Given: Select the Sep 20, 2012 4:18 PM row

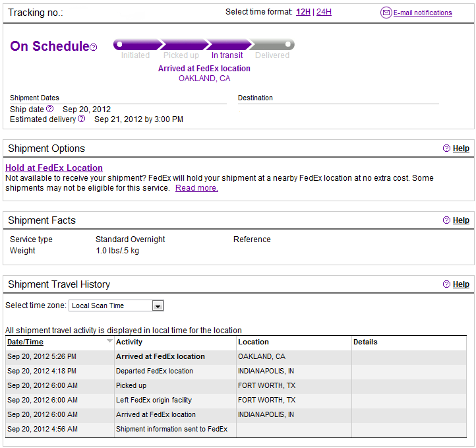Looking at the screenshot, I should (235, 371).
